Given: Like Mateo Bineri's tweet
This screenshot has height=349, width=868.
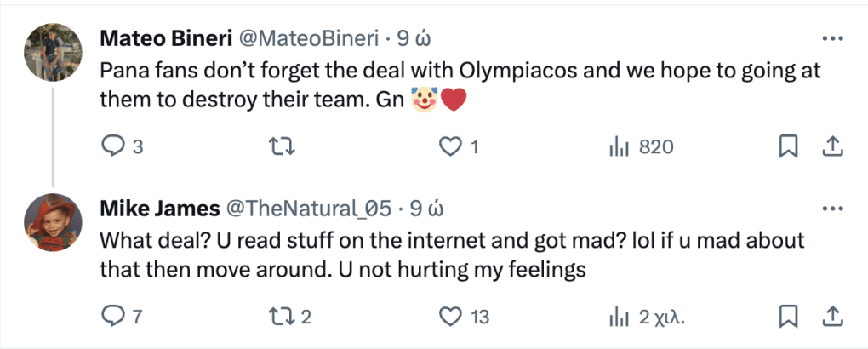Looking at the screenshot, I should [449, 147].
